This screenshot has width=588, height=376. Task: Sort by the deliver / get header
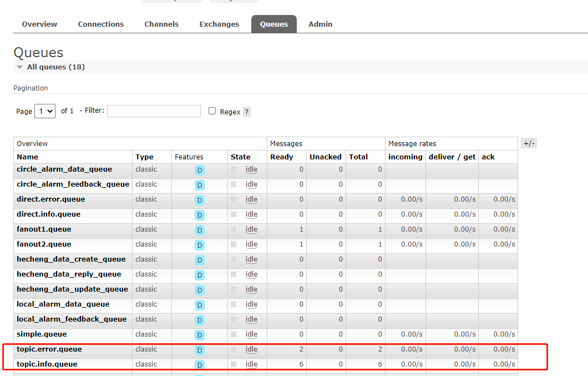pyautogui.click(x=452, y=157)
